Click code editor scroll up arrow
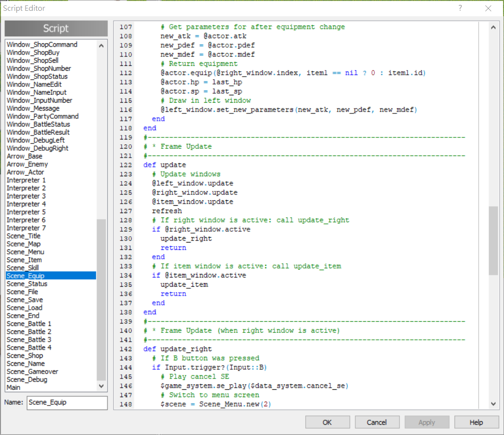504x435 pixels. 493,27
